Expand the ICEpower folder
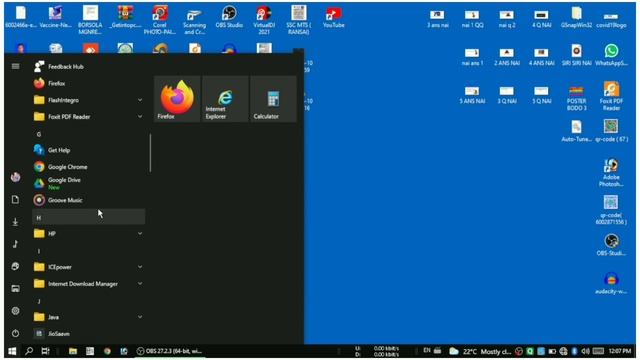Viewport: 640px width, 360px height. click(x=89, y=267)
